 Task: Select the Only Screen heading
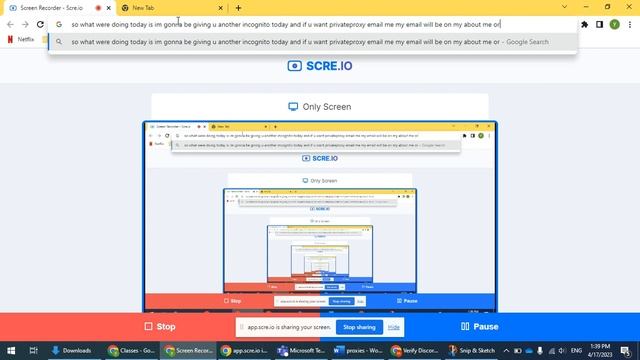[x=320, y=107]
